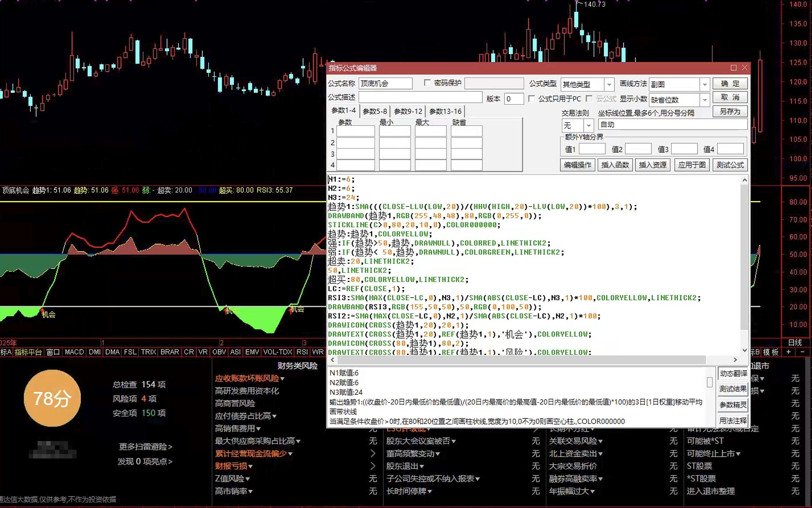The height and width of the screenshot is (508, 812).
Task: Click the 测试公式 button
Action: [x=730, y=165]
